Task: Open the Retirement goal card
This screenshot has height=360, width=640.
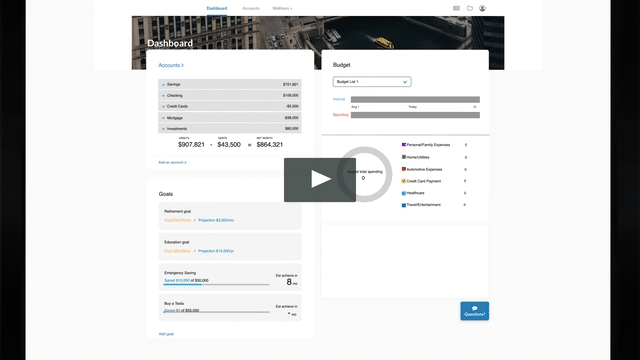Action: [230, 216]
